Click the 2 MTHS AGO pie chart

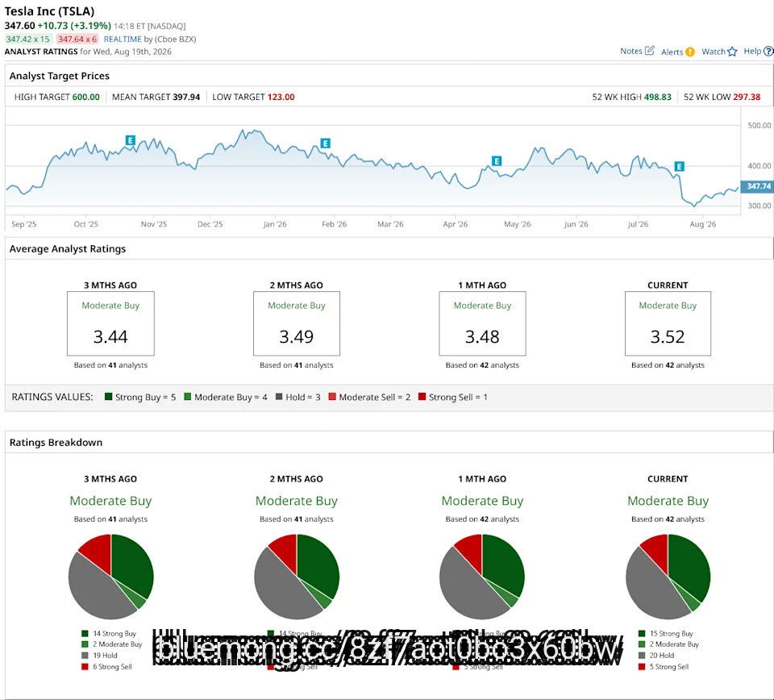click(297, 577)
